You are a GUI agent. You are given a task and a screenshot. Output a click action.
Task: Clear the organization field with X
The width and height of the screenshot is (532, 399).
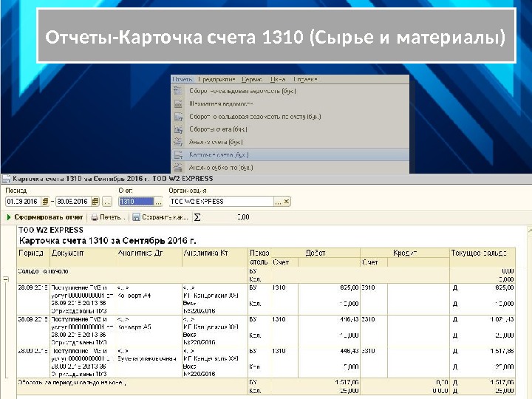(x=287, y=202)
